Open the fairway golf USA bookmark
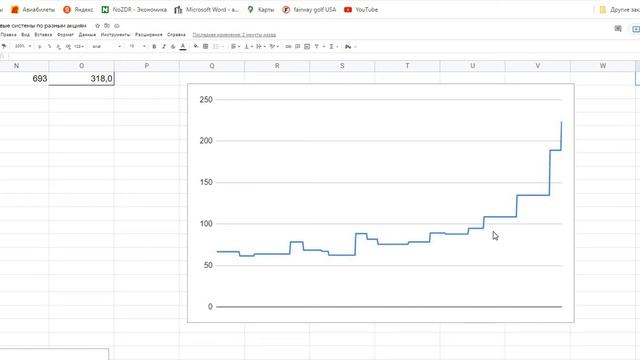640x360 pixels. click(x=309, y=9)
